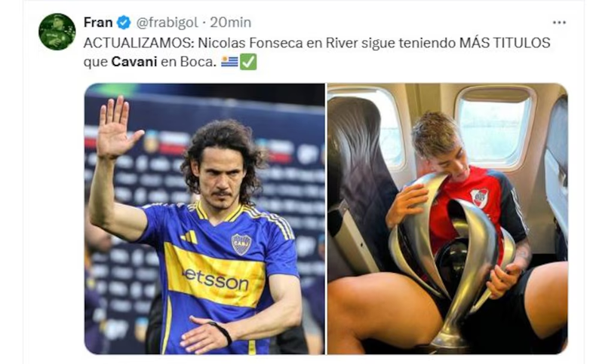The width and height of the screenshot is (596, 364).
Task: Click the Boca crest on the jersey
Action: pyautogui.click(x=241, y=243)
